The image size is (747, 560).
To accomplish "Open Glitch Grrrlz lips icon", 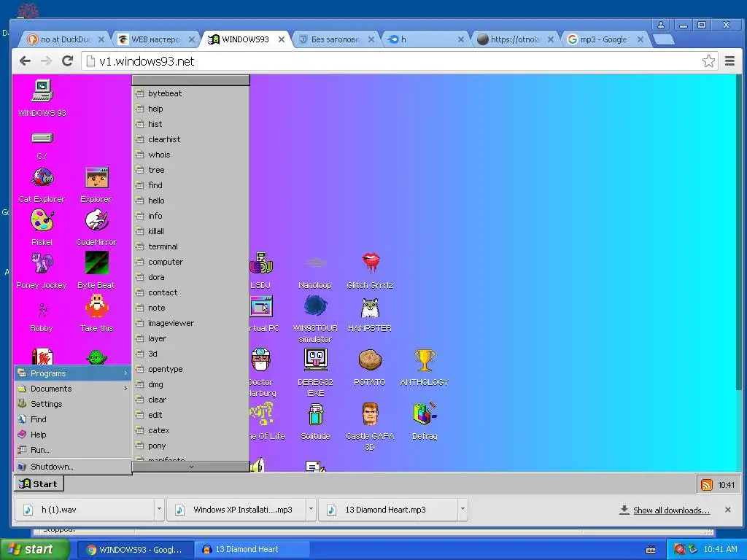I will 370,263.
